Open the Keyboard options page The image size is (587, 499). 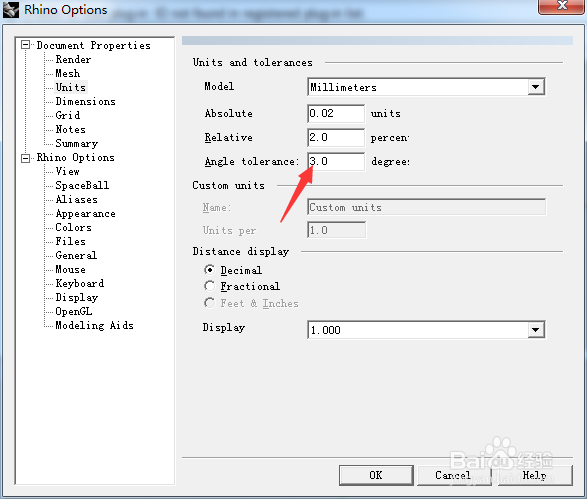coord(80,283)
